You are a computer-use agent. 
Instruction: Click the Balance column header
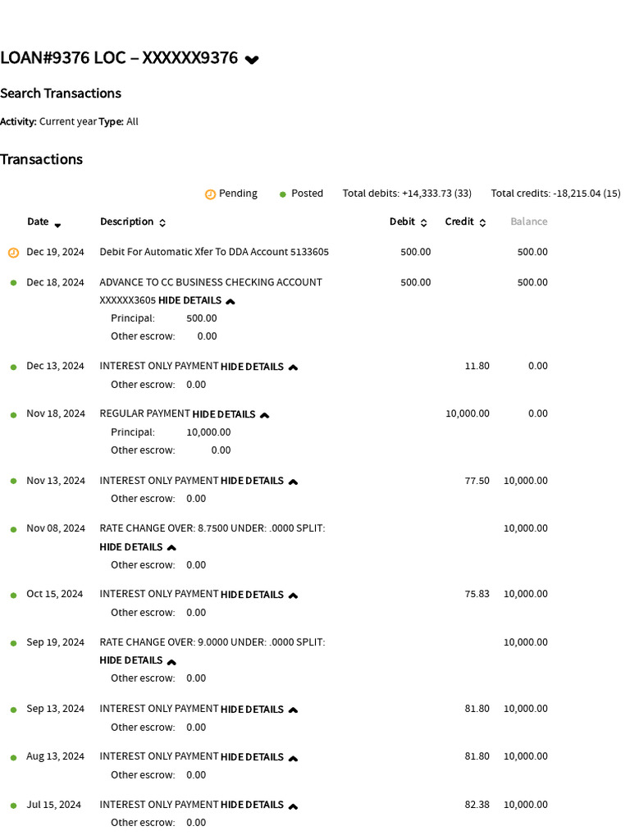(529, 221)
